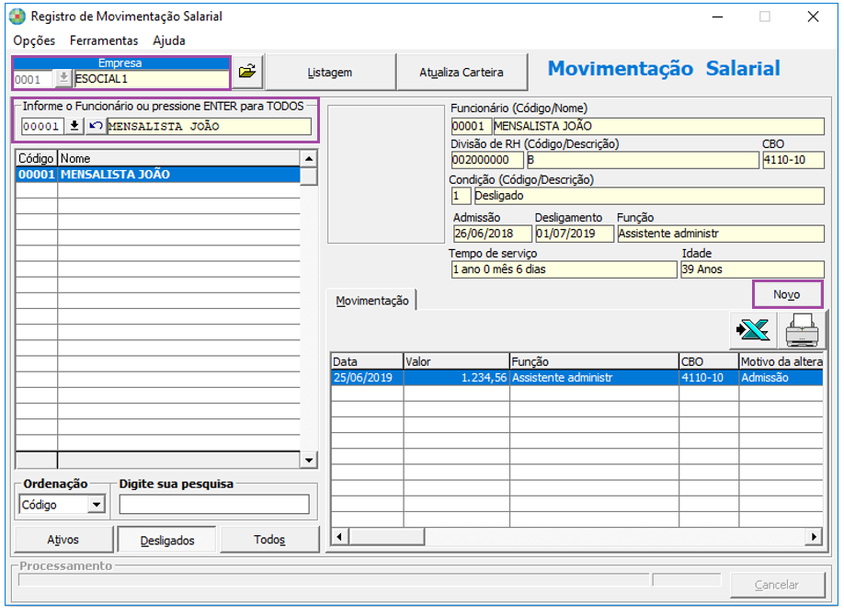Click the Atualiza Carteira button
The width and height of the screenshot is (844, 616).
click(462, 72)
